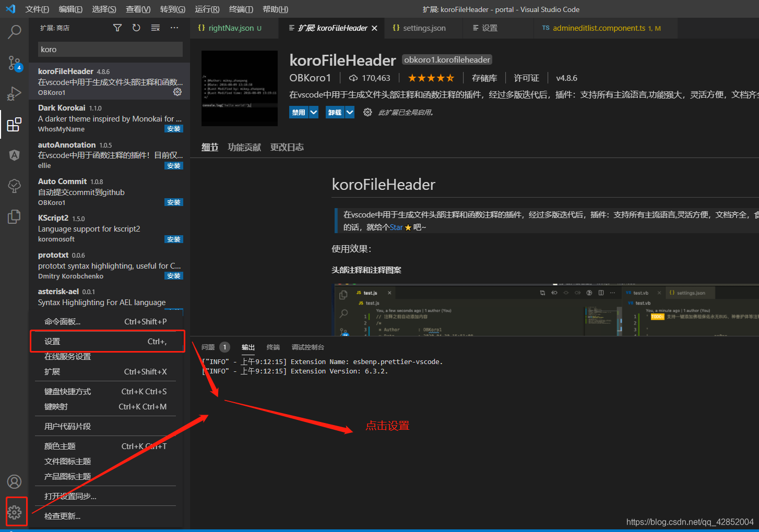This screenshot has height=532, width=759.
Task: Open the Source Control view
Action: click(x=15, y=64)
